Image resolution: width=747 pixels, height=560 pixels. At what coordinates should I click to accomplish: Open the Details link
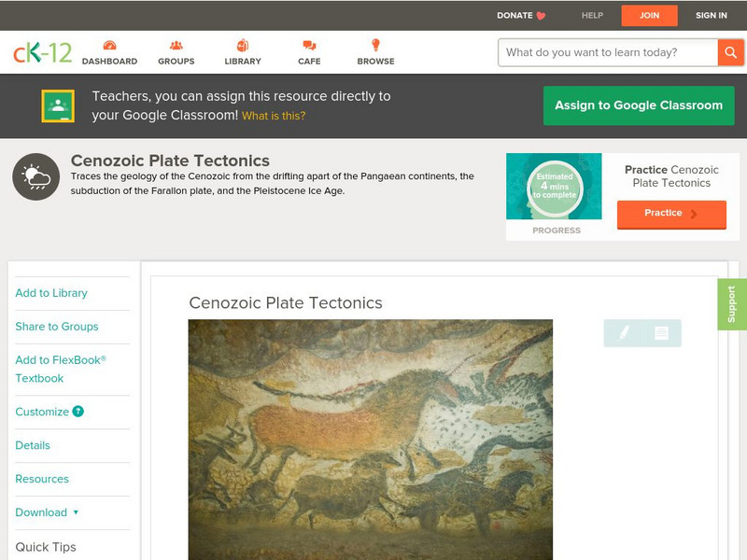(33, 445)
